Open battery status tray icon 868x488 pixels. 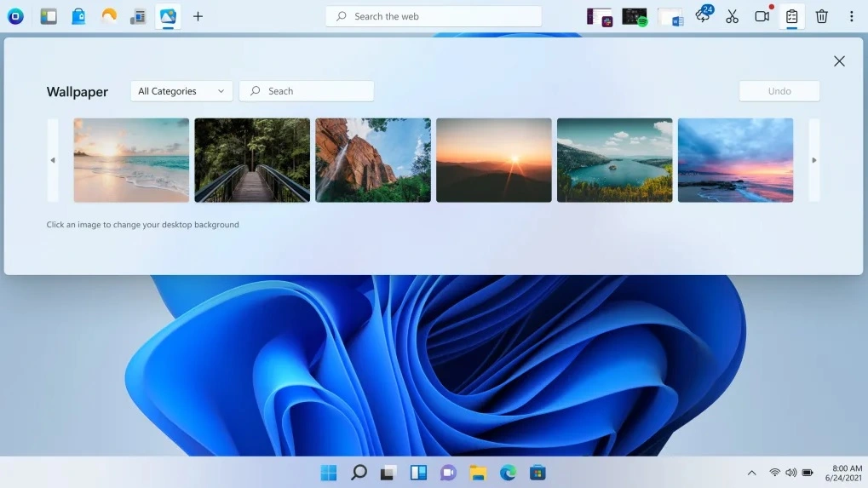tap(808, 473)
